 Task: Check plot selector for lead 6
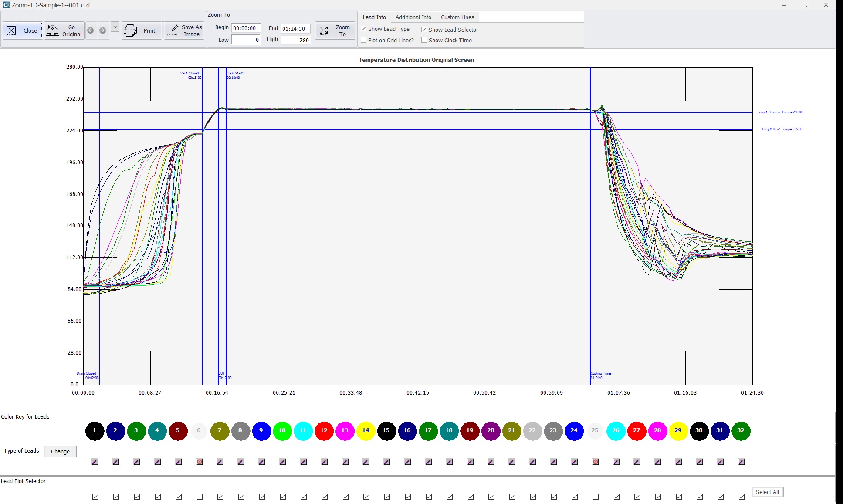[x=200, y=497]
